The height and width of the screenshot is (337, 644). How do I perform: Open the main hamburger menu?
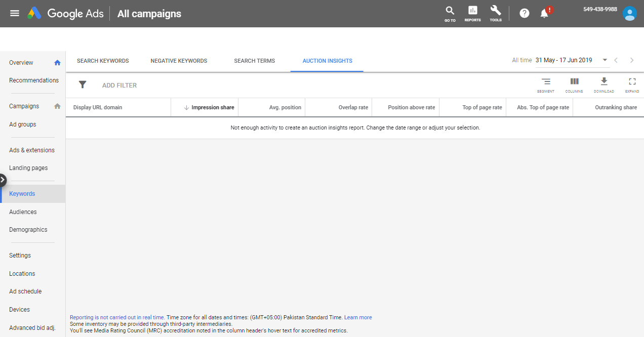click(x=15, y=13)
